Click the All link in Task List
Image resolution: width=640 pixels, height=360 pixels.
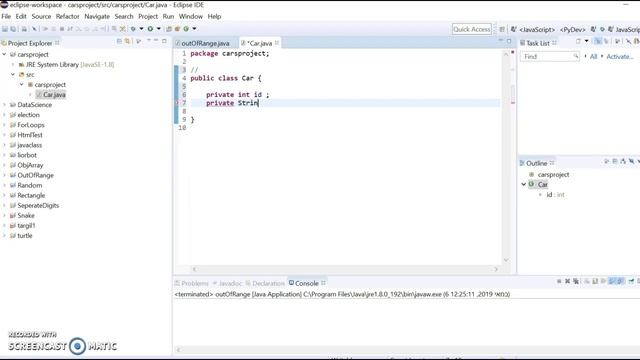pos(593,56)
